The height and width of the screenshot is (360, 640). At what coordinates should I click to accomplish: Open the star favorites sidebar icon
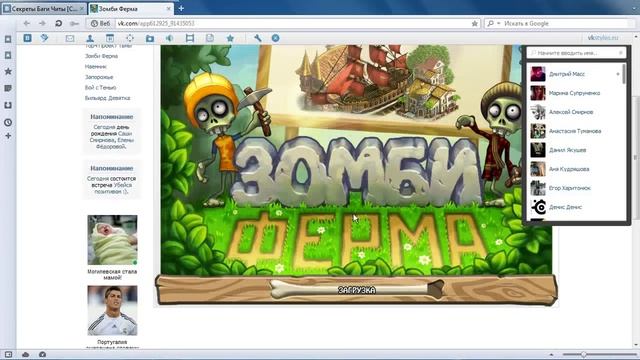[8, 71]
